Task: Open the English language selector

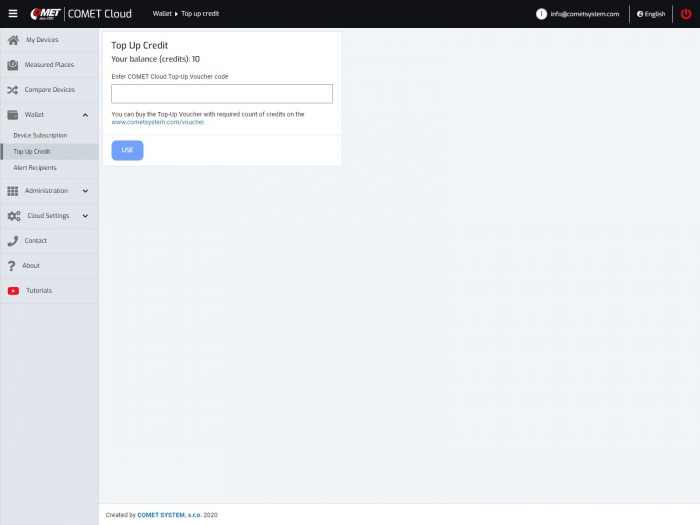Action: point(651,14)
